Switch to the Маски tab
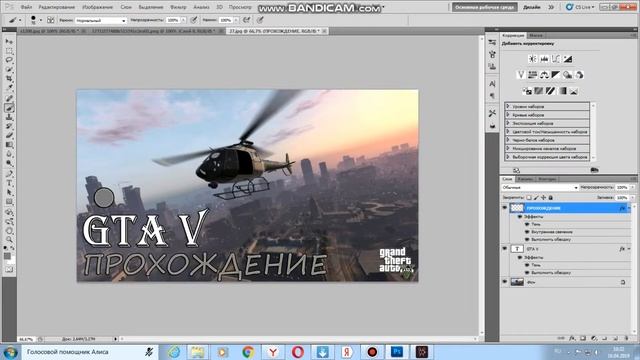Viewport: 640px width, 360px height. pos(536,36)
